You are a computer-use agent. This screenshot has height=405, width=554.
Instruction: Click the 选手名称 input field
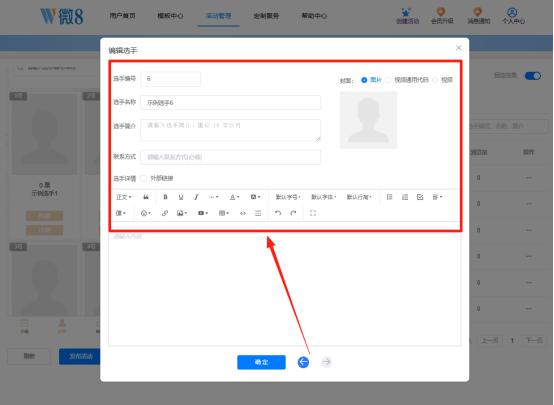(x=231, y=102)
